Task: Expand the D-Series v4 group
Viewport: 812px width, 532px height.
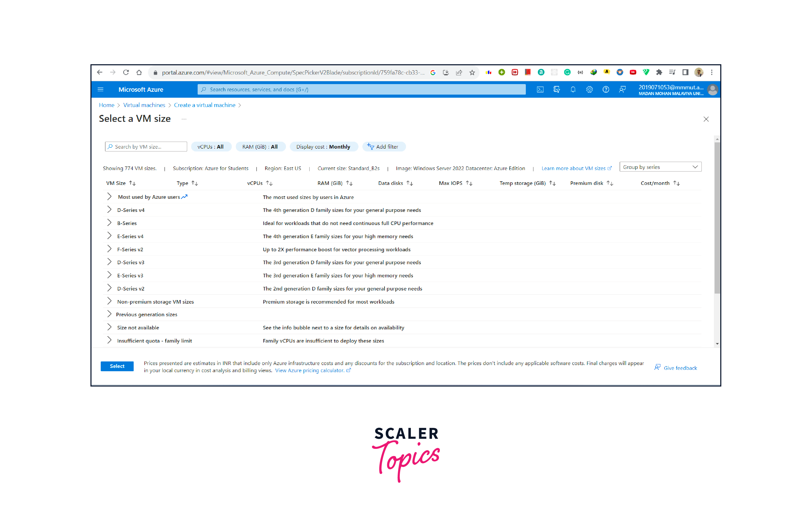Action: (x=109, y=210)
